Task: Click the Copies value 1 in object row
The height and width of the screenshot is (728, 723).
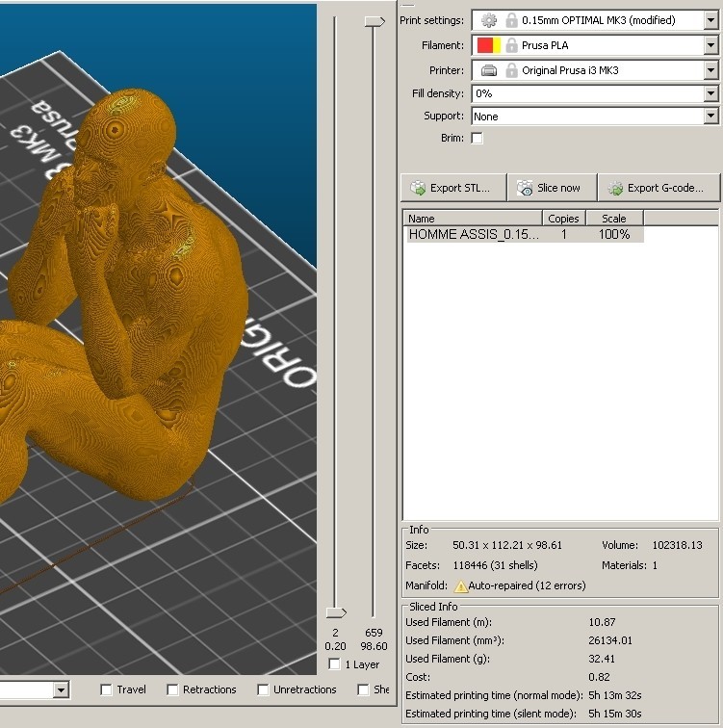Action: coord(564,234)
